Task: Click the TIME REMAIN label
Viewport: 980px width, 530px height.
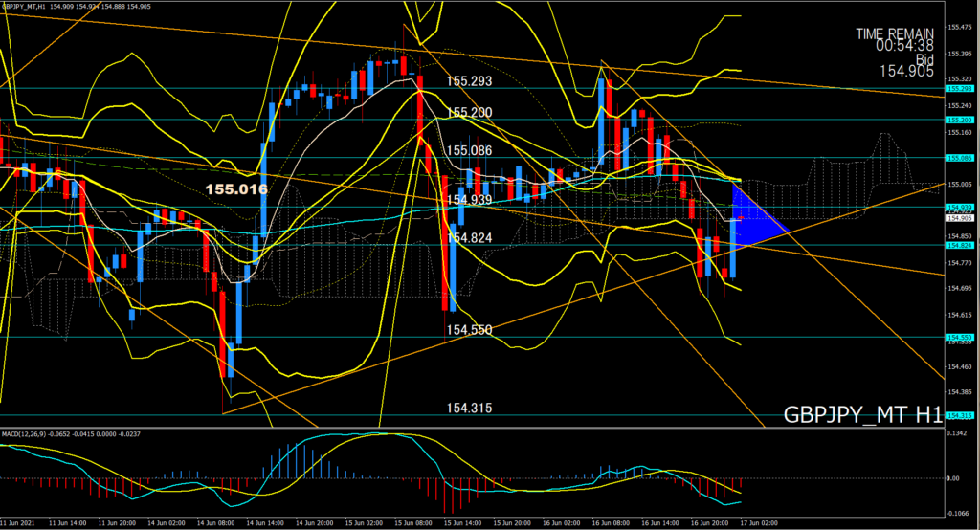Action: (x=895, y=33)
